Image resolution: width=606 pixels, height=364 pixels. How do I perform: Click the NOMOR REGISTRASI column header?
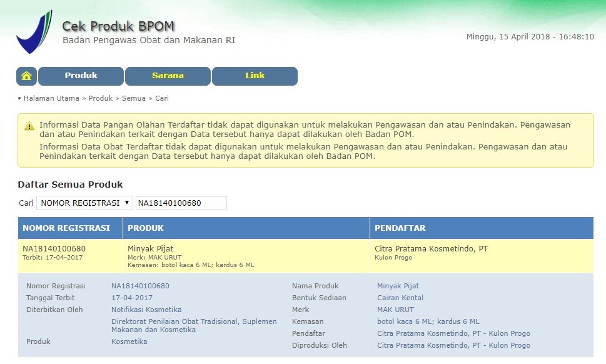click(70, 228)
